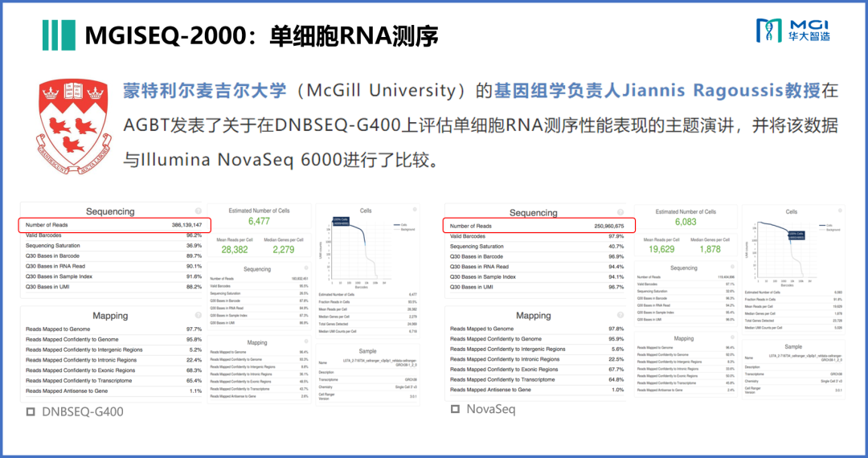The height and width of the screenshot is (458, 868).
Task: Open help icon beside large NovaSeq Mapping heading
Action: tap(620, 315)
